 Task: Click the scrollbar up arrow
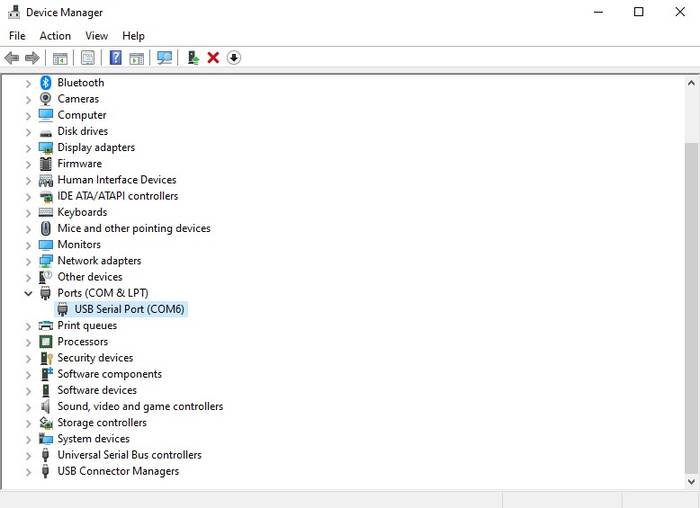(x=691, y=83)
